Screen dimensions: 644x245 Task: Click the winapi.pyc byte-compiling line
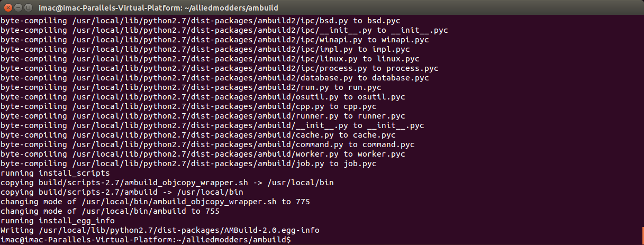click(214, 40)
